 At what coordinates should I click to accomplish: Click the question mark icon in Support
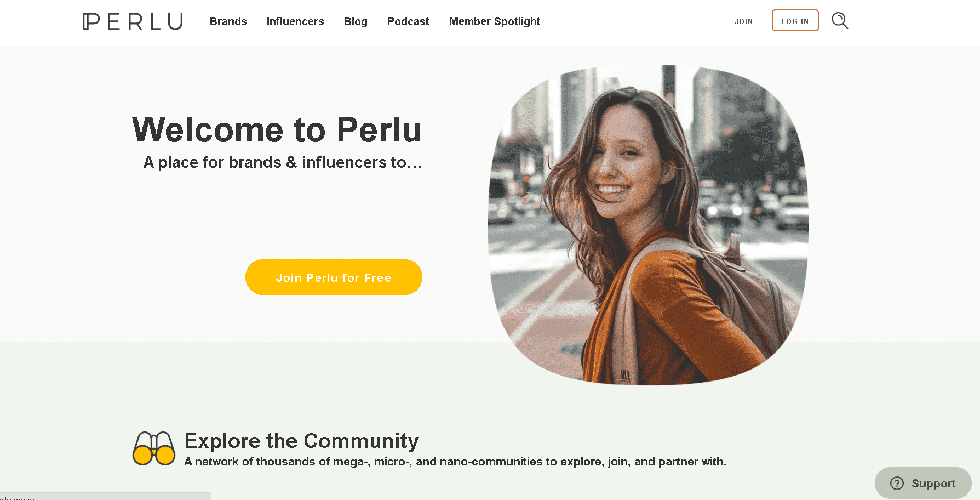[897, 483]
